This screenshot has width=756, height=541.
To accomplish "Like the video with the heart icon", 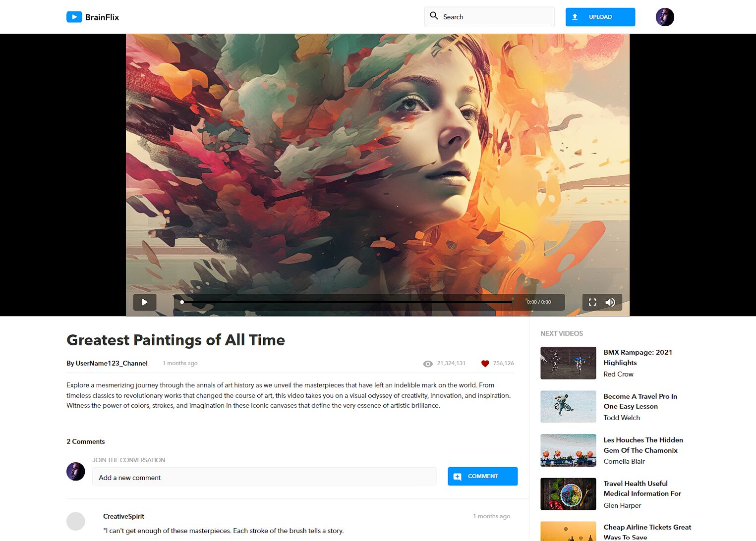I will tap(485, 363).
